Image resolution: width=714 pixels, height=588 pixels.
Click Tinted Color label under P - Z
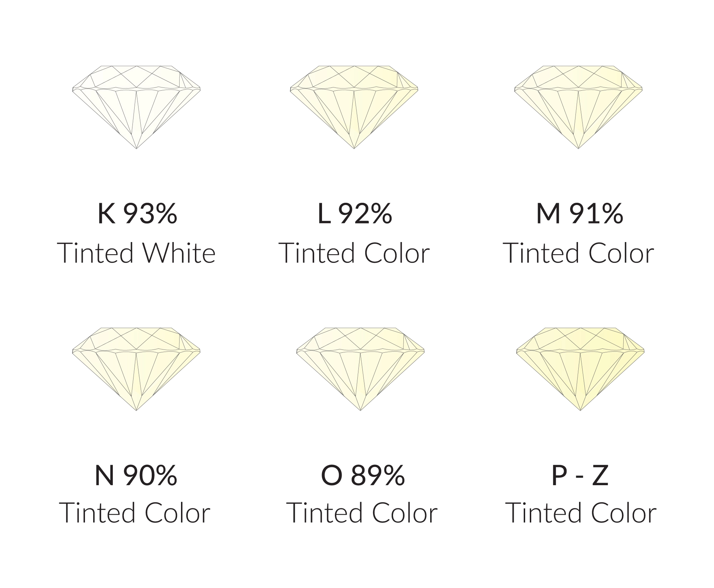582,513
